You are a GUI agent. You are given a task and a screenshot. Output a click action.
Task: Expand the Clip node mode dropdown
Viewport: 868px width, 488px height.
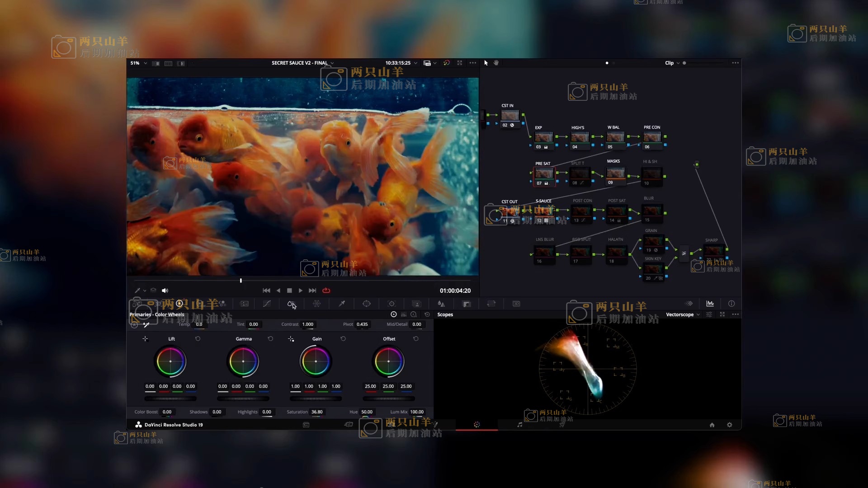coord(672,63)
